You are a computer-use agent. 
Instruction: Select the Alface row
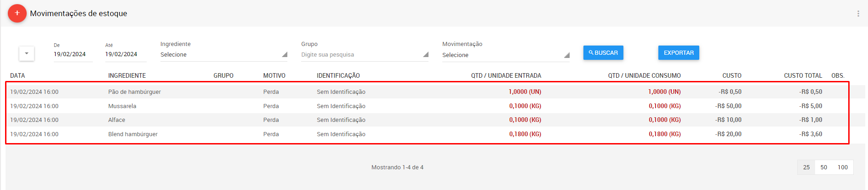[x=428, y=120]
